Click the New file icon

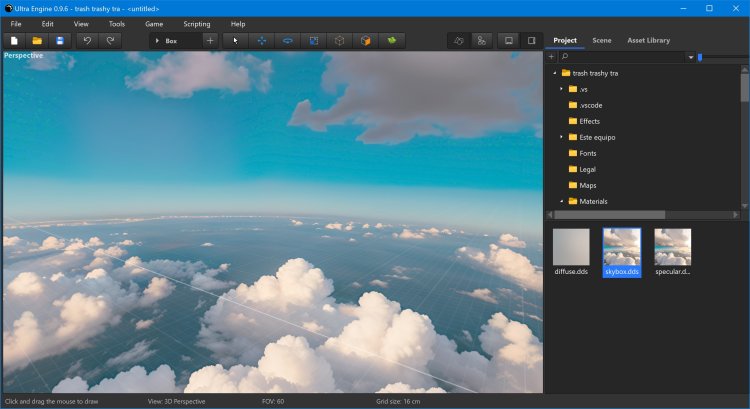15,41
